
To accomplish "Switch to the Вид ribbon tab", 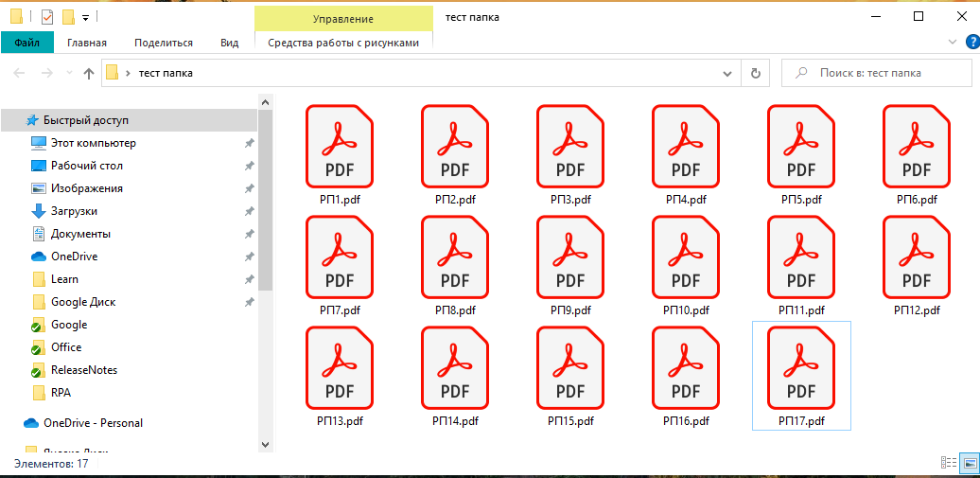I will tap(229, 43).
